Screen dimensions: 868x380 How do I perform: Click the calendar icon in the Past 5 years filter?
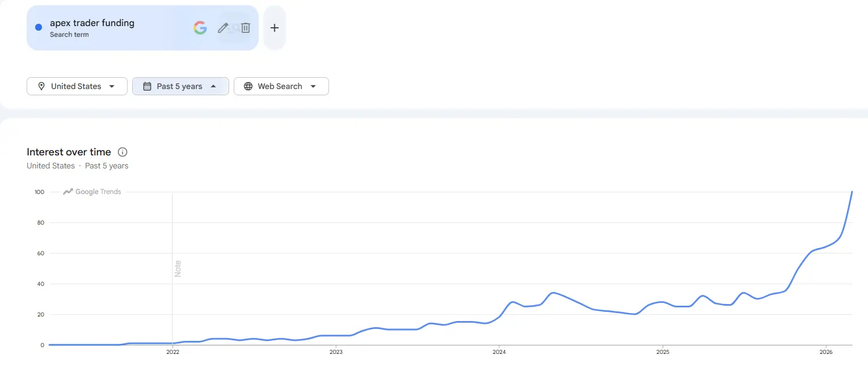pyautogui.click(x=146, y=86)
